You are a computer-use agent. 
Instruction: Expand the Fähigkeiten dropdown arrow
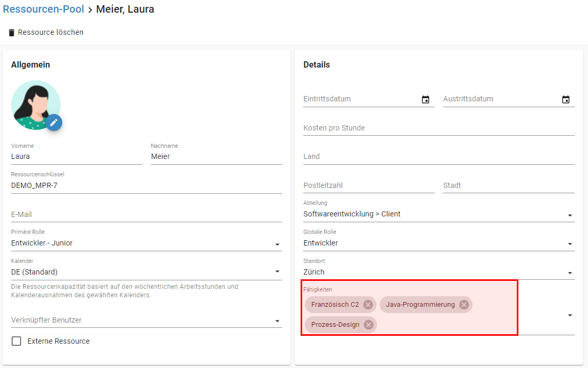[570, 315]
